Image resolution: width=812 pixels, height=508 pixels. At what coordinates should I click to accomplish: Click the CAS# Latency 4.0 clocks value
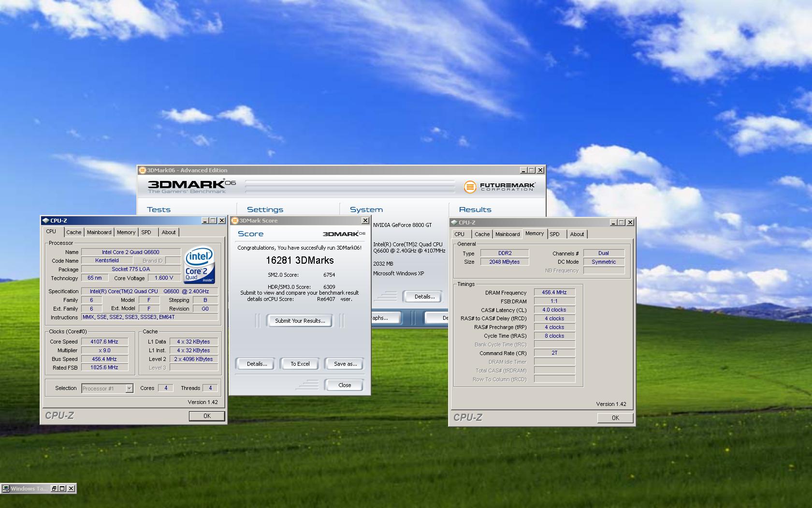554,310
